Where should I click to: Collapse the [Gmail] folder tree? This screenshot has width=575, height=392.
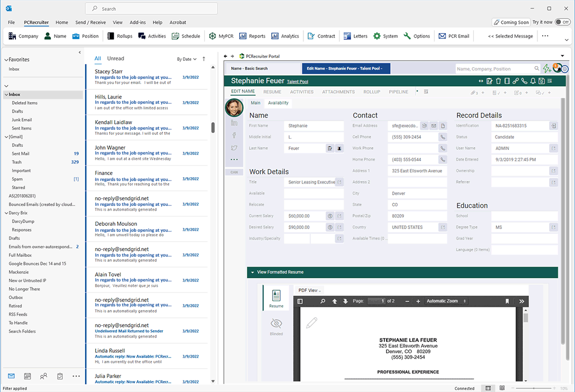click(x=6, y=136)
